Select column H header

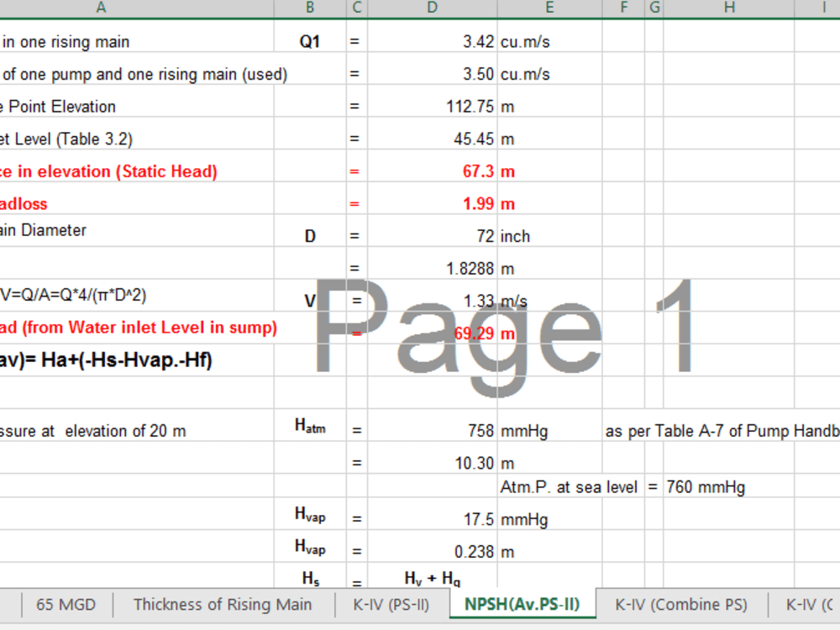[728, 8]
